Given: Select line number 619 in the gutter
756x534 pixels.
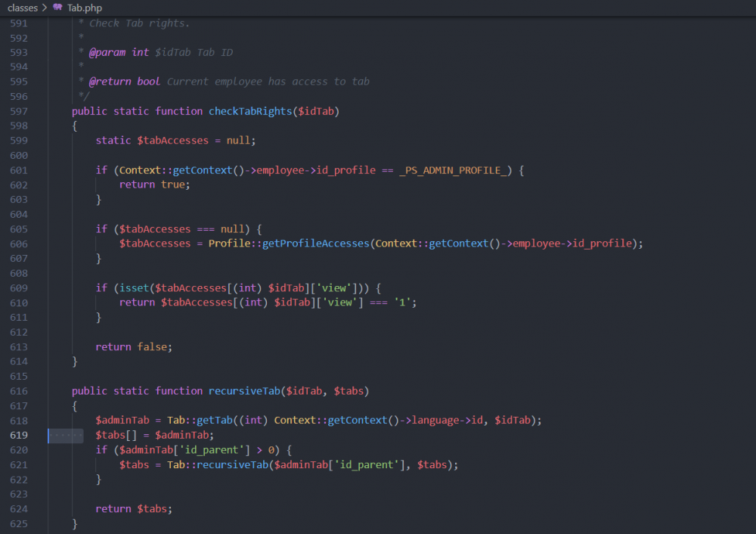Looking at the screenshot, I should tap(19, 435).
